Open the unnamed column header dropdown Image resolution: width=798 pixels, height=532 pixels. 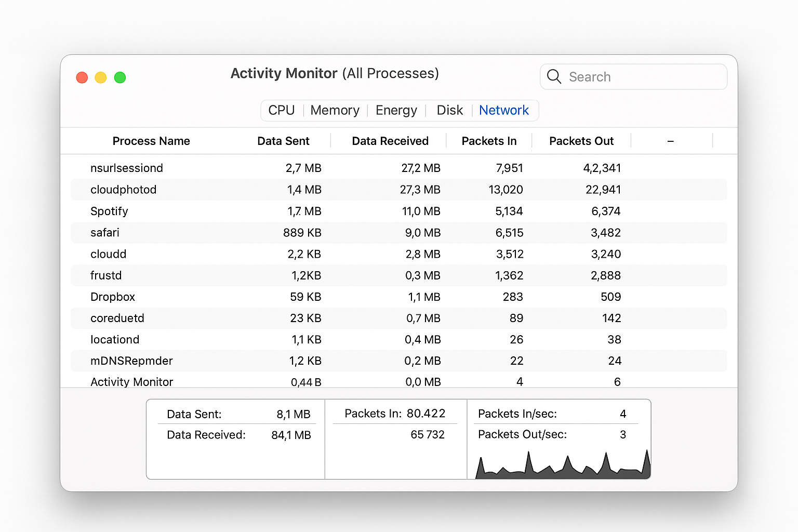[671, 141]
